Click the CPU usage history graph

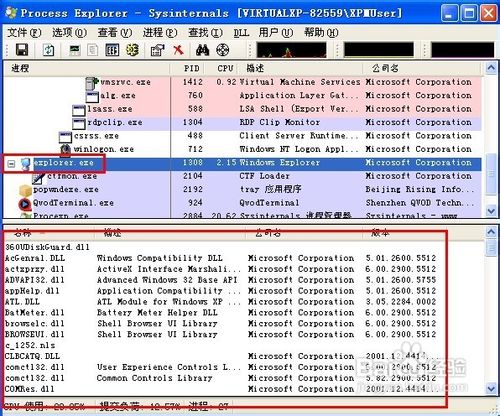pos(291,50)
